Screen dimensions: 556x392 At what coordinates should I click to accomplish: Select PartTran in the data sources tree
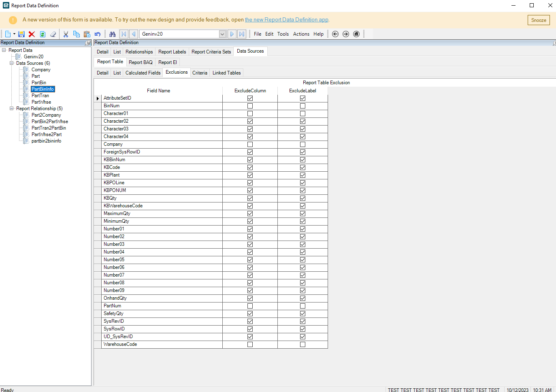(40, 96)
